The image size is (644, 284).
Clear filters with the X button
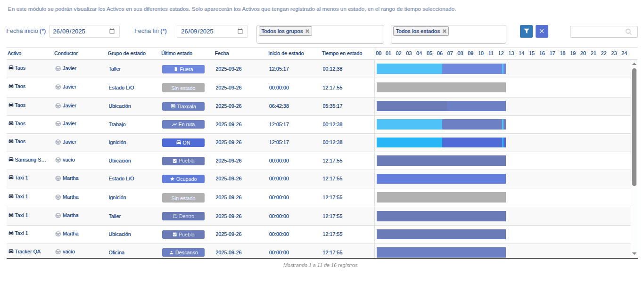pyautogui.click(x=542, y=31)
